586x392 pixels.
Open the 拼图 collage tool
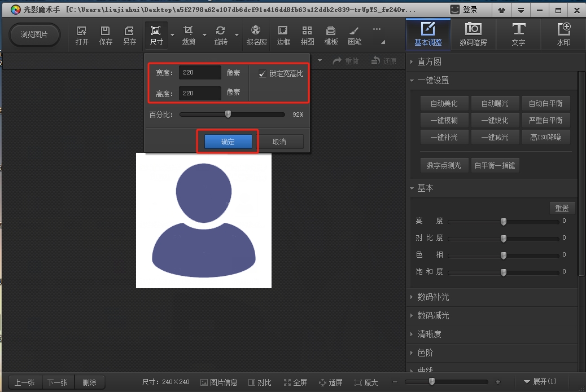coord(307,35)
